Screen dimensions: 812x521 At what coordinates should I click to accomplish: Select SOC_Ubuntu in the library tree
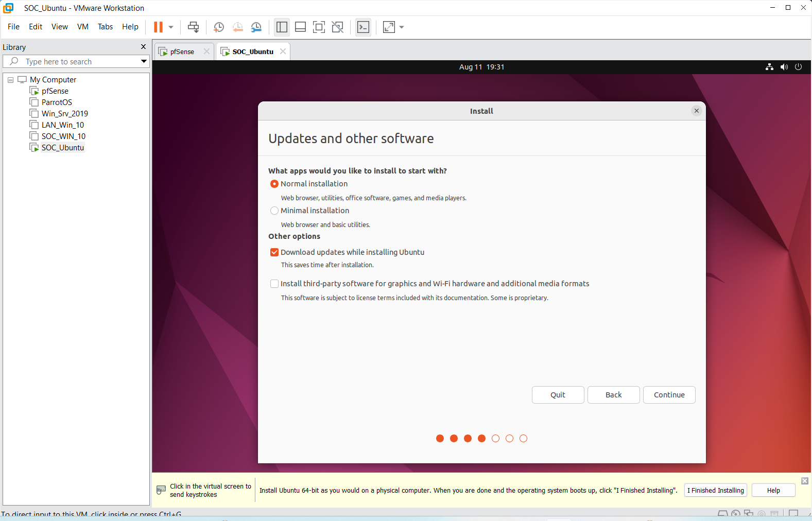62,148
